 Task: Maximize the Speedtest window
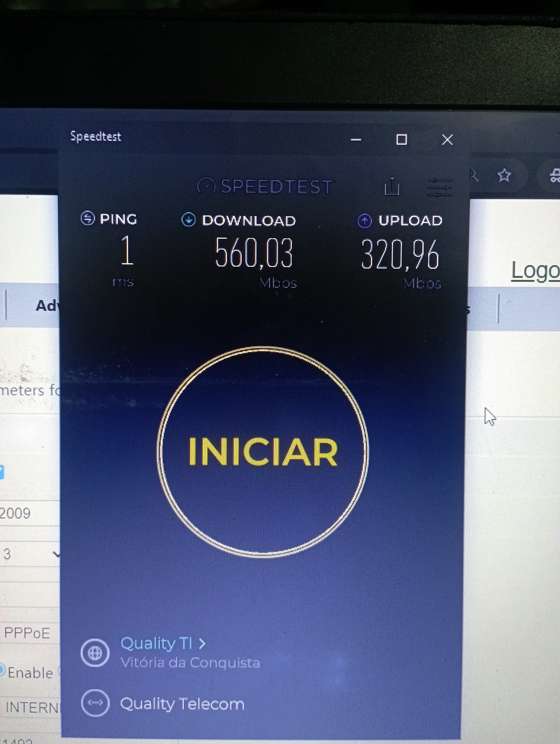click(x=401, y=139)
